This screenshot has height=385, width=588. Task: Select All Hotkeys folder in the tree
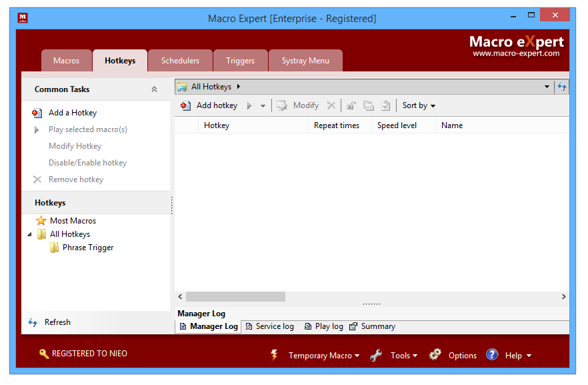coord(70,234)
